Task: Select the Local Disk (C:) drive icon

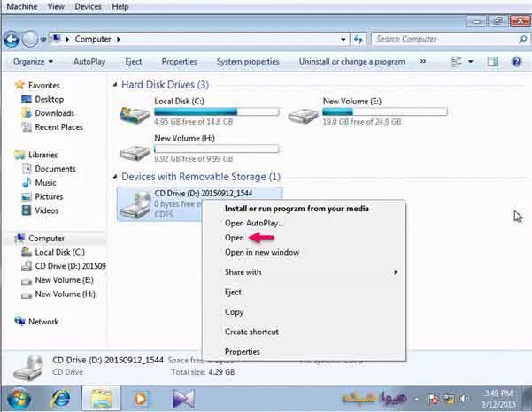Action: point(135,114)
